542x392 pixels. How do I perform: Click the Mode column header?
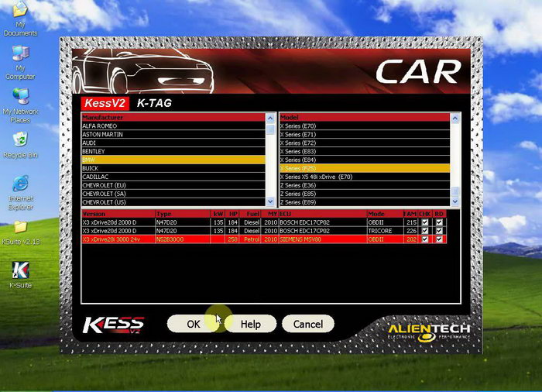pos(385,214)
